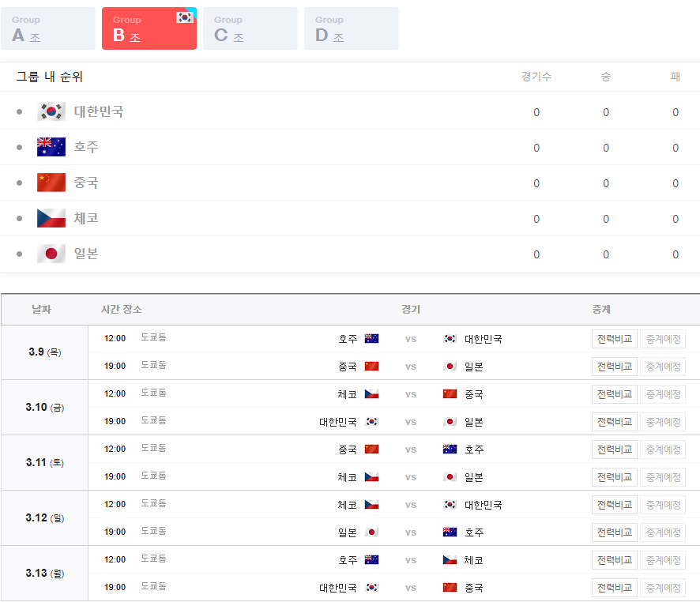Click Australia flag in 3.13 12:00 match

371,560
